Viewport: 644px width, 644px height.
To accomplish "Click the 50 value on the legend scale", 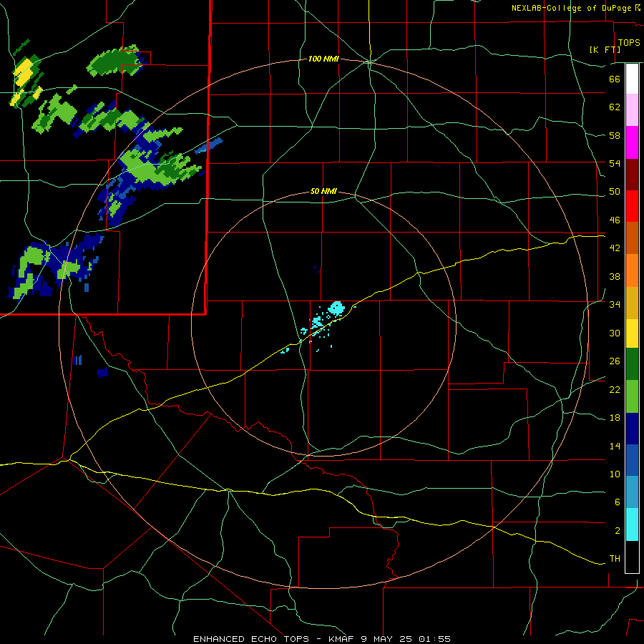I will click(615, 192).
